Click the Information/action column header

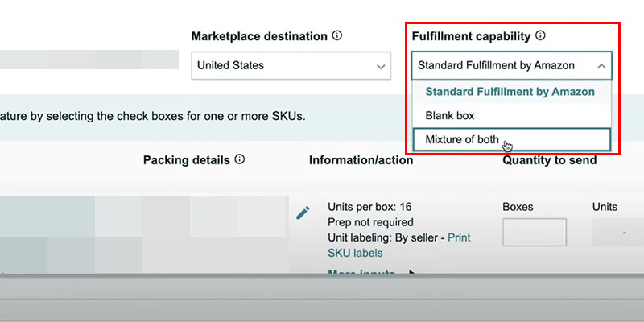(361, 160)
